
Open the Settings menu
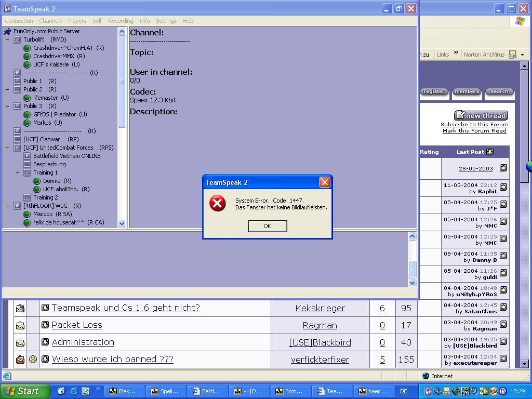point(166,21)
